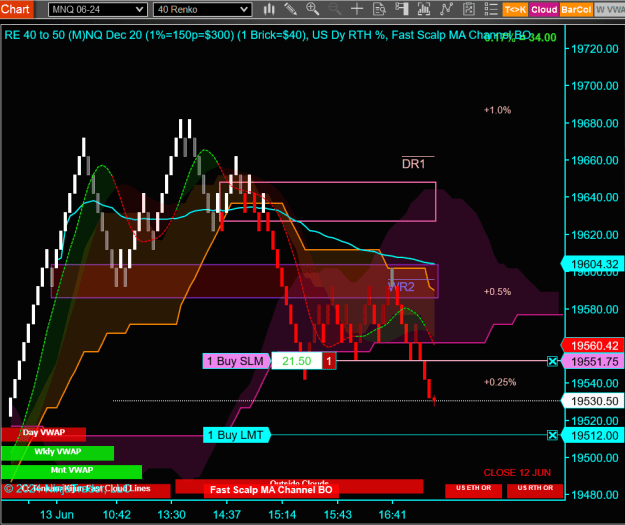Click the Day VWAP red label

(43, 433)
